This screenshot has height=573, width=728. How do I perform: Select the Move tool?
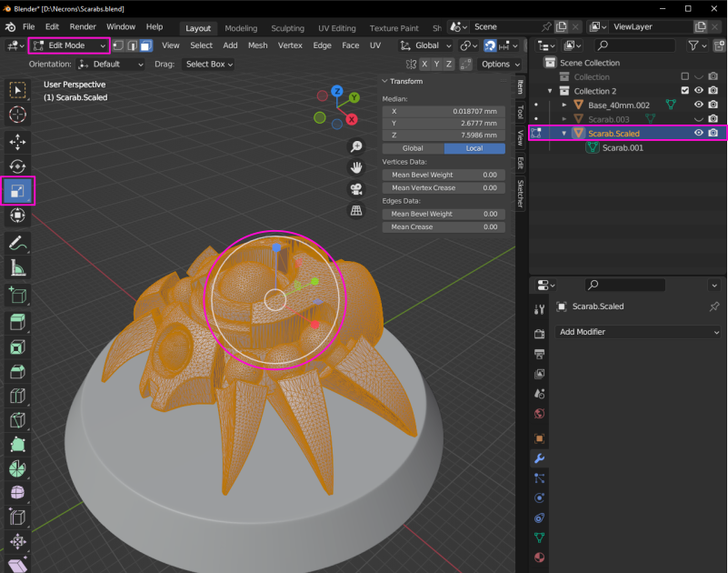point(17,142)
